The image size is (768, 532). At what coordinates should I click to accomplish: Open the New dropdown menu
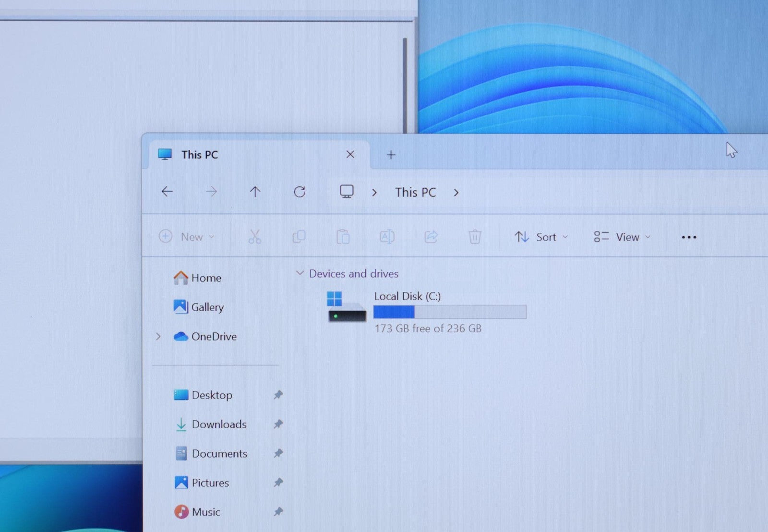186,237
